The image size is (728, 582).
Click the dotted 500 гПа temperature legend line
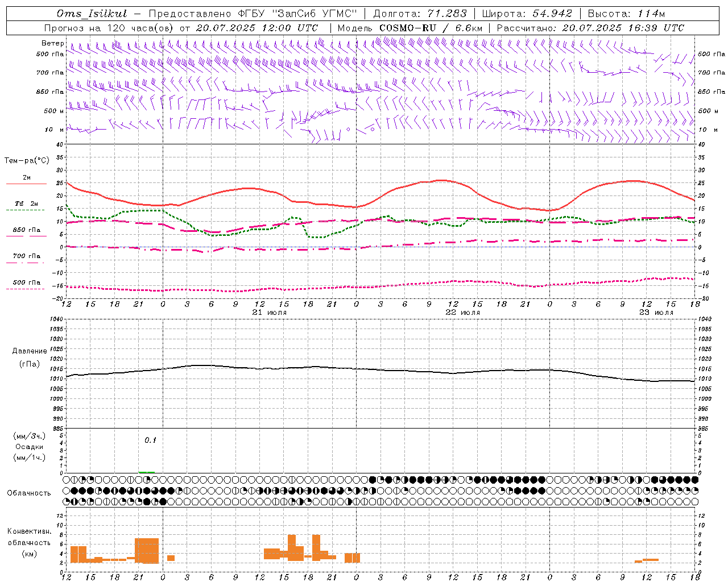25,289
